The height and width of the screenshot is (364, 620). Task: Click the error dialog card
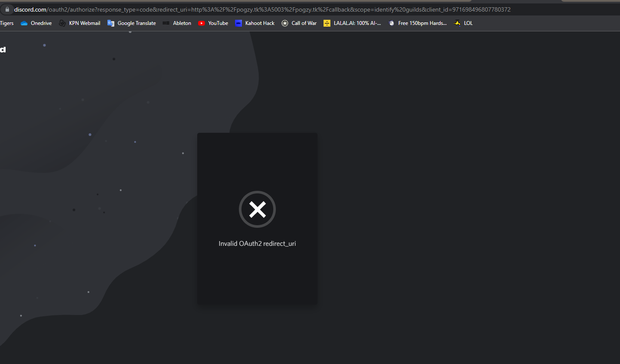point(257,279)
